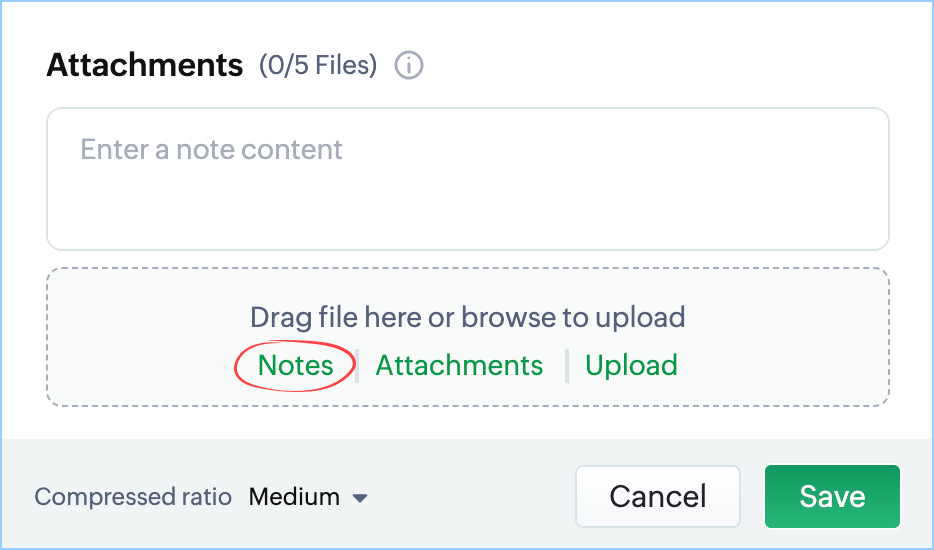The height and width of the screenshot is (550, 934).
Task: Click the (0/5 Files) counter
Action: tap(318, 65)
